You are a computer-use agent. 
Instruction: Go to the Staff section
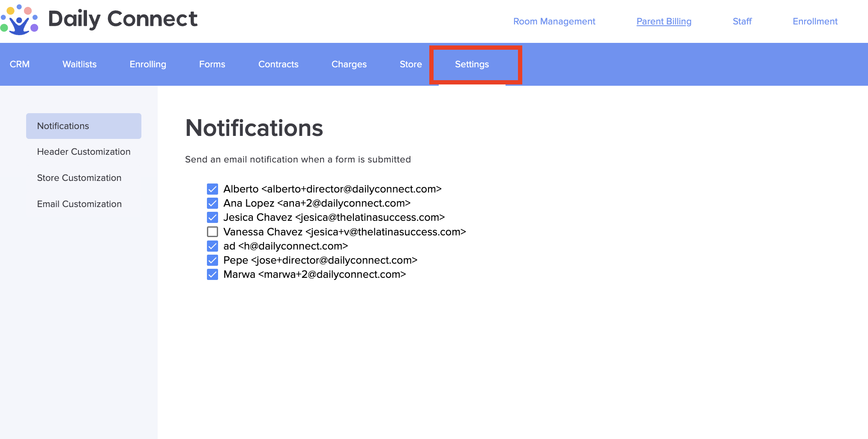pyautogui.click(x=742, y=21)
